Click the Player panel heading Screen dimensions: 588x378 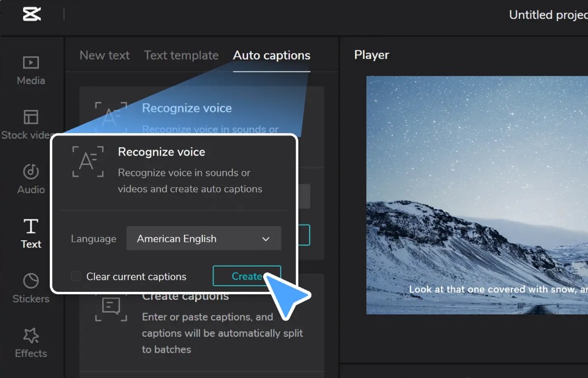(x=372, y=55)
